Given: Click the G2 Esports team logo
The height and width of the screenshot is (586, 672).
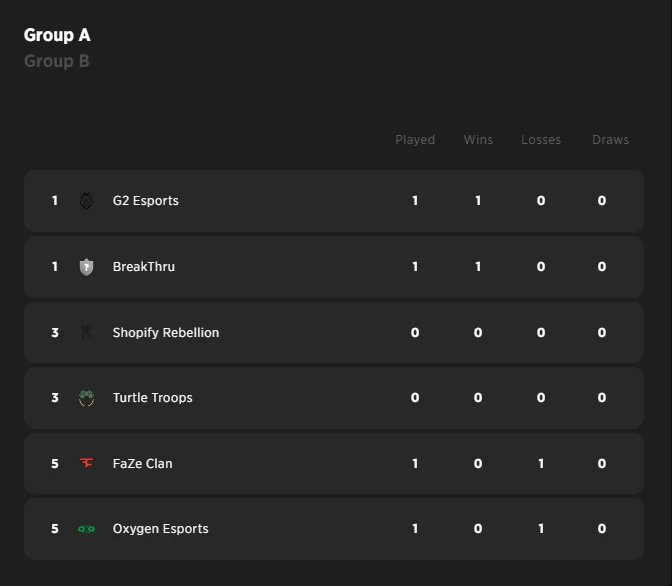Looking at the screenshot, I should click(86, 201).
